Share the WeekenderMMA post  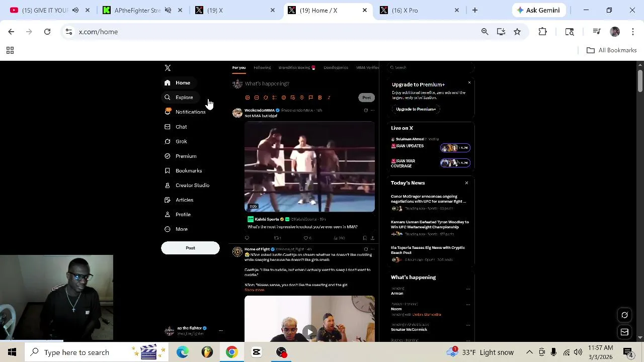(372, 238)
